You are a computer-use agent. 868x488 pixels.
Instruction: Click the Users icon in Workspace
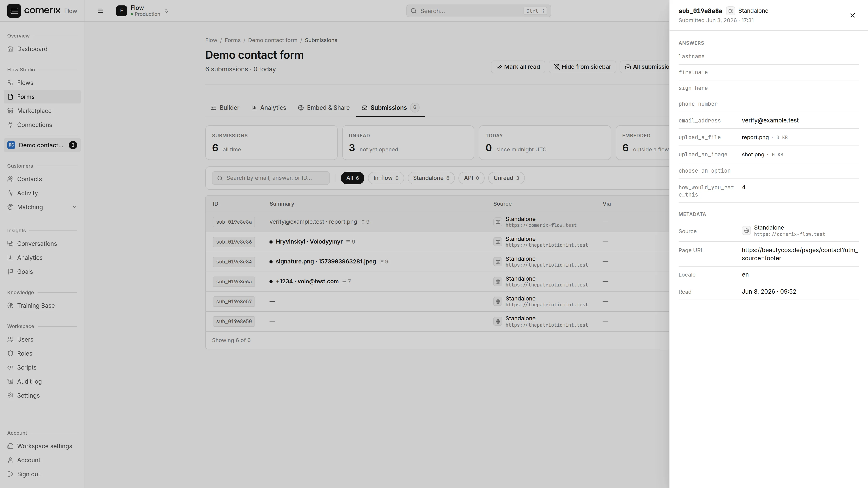10,340
